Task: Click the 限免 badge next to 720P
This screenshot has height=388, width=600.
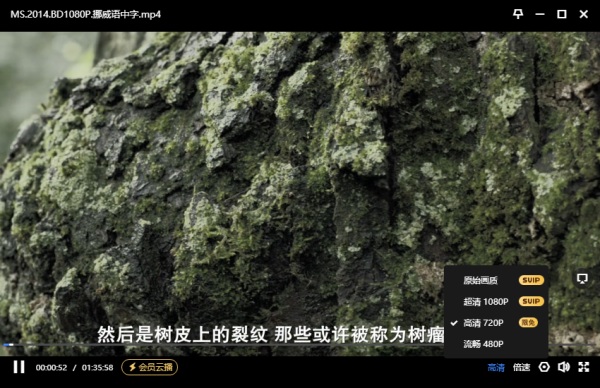Action: coord(528,322)
